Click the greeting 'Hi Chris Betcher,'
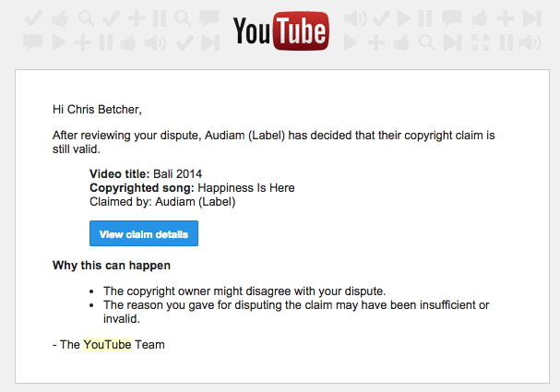This screenshot has width=560, height=392. pos(97,109)
